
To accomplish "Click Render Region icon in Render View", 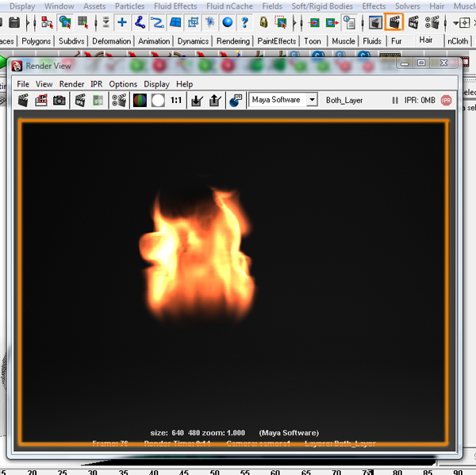I will pos(41,101).
